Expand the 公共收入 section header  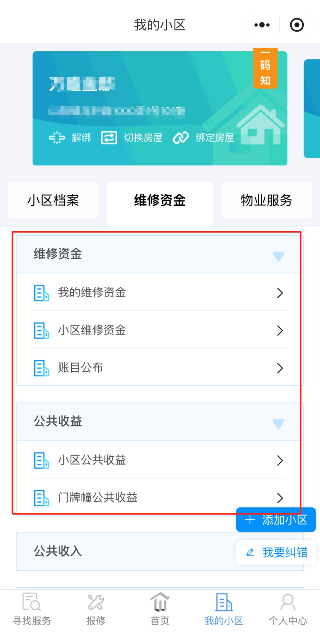coord(119,551)
